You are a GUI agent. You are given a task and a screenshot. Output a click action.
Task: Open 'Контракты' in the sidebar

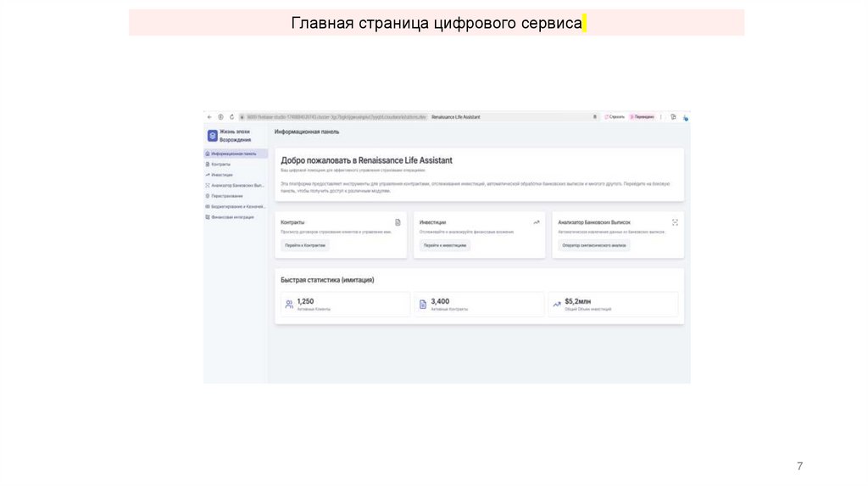click(236, 164)
